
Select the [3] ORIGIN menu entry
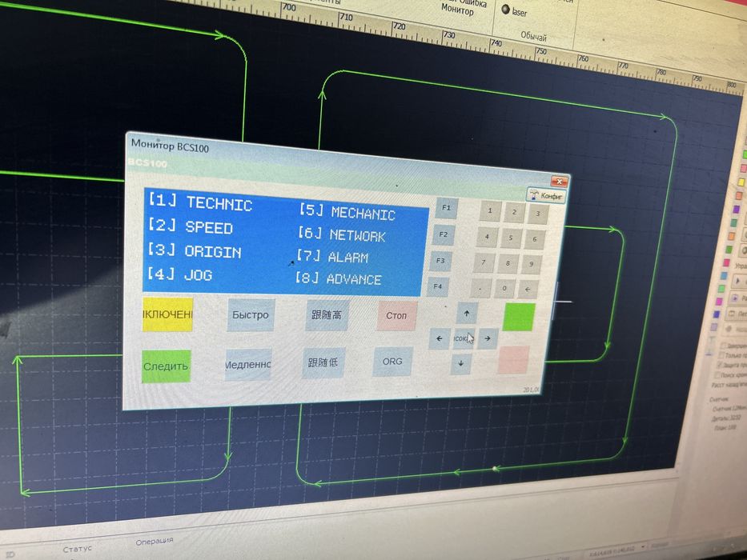195,250
